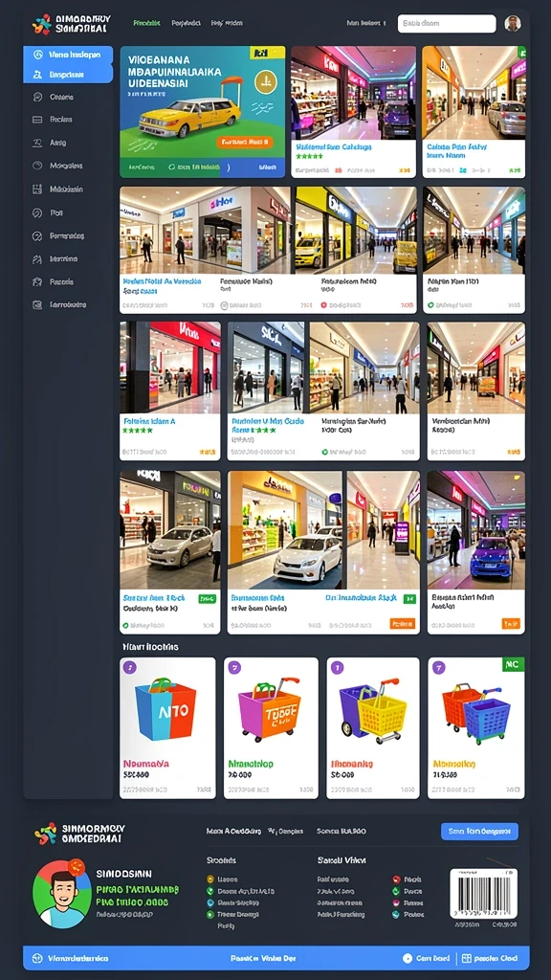
Task: Click the green badge on the red-blue baskets card
Action: click(x=513, y=664)
